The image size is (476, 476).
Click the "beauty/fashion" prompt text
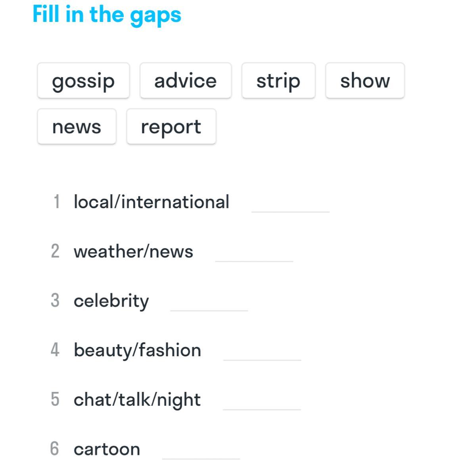coord(137,351)
